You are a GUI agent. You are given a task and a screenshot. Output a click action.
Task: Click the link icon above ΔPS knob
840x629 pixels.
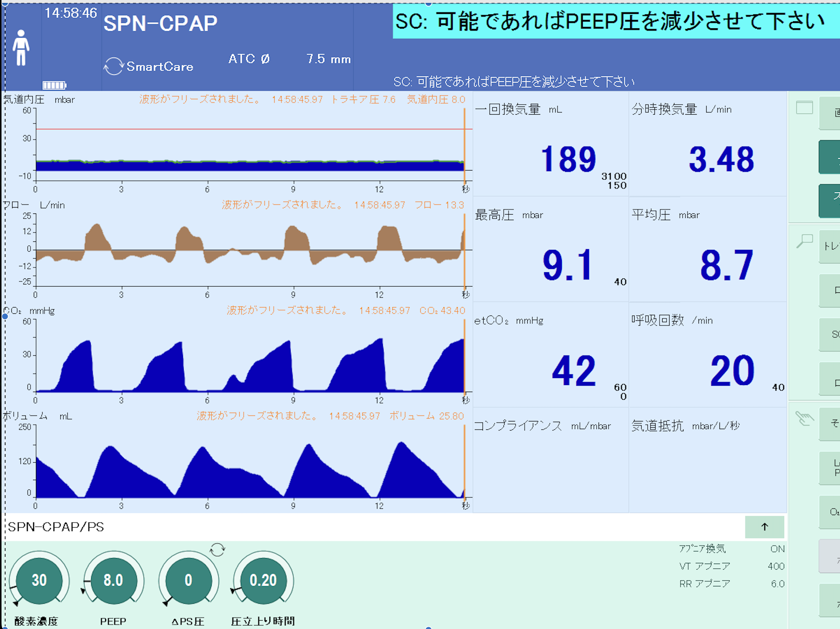tap(217, 549)
